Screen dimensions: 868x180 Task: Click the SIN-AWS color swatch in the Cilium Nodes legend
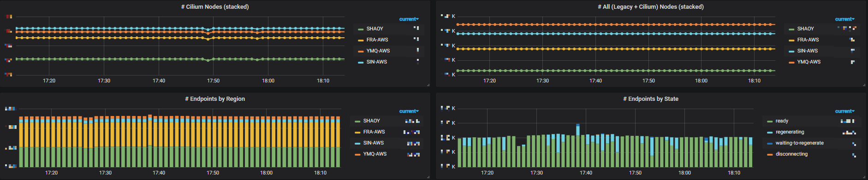point(361,62)
